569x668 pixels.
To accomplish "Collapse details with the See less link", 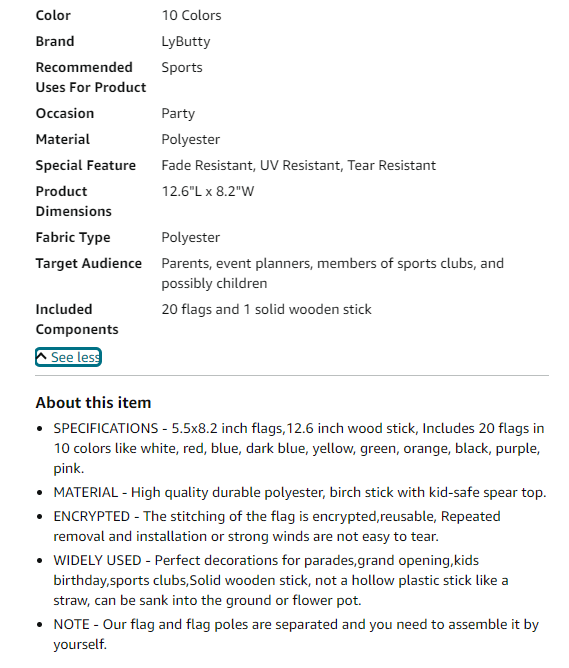I will (x=68, y=357).
